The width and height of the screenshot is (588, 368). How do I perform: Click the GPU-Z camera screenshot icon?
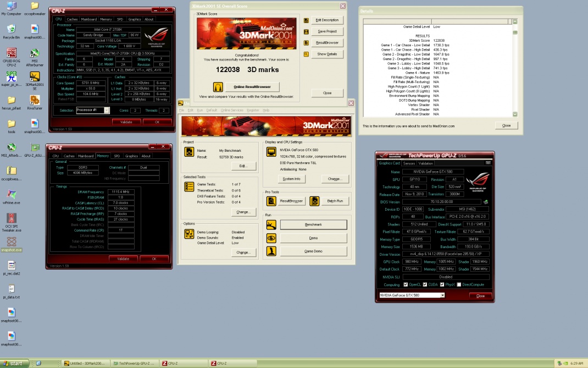pyautogui.click(x=488, y=163)
